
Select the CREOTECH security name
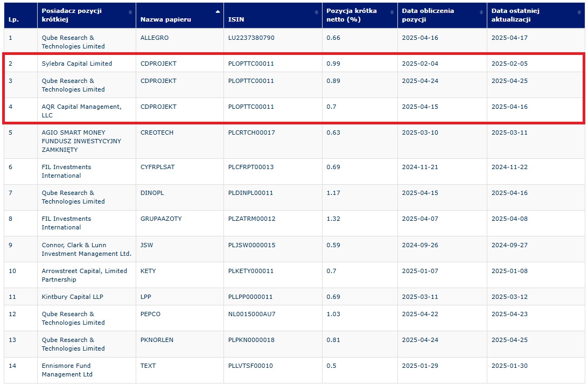tap(157, 132)
